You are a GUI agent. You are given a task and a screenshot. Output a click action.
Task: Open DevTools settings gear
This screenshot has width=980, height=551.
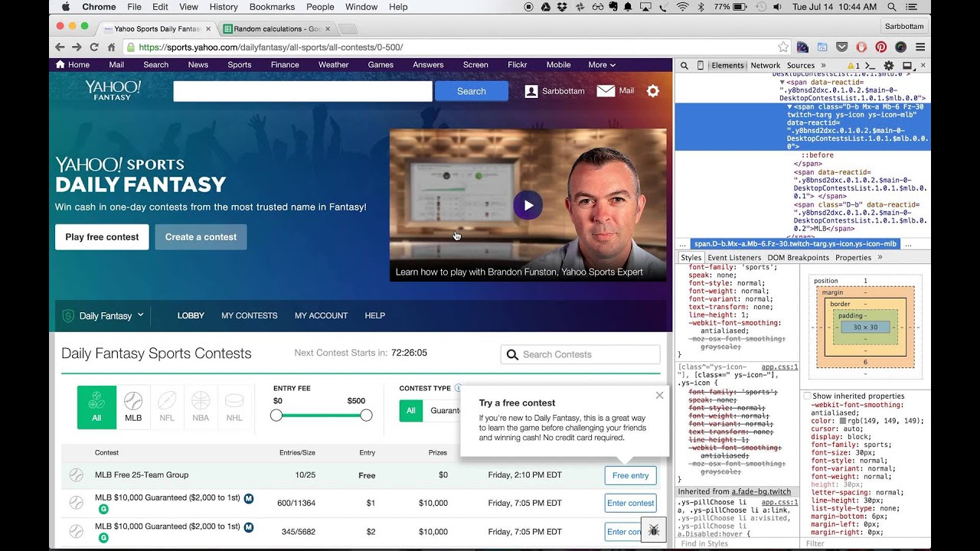pos(889,66)
